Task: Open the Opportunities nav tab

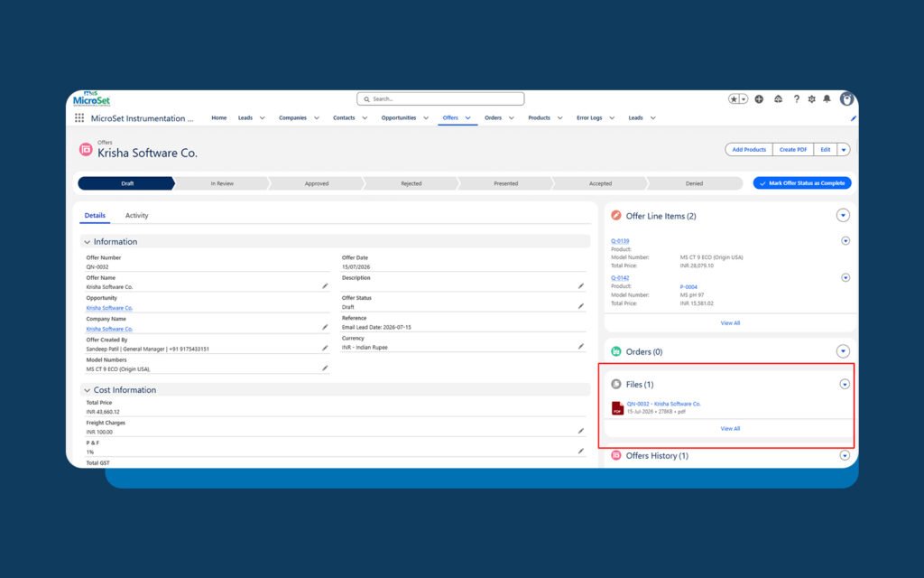Action: (398, 118)
